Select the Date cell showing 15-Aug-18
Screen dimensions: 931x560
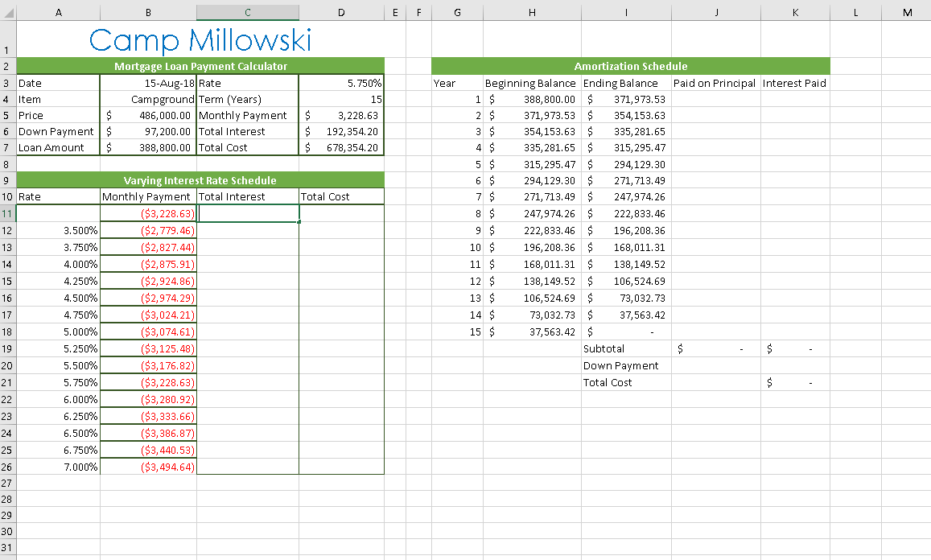pos(148,83)
